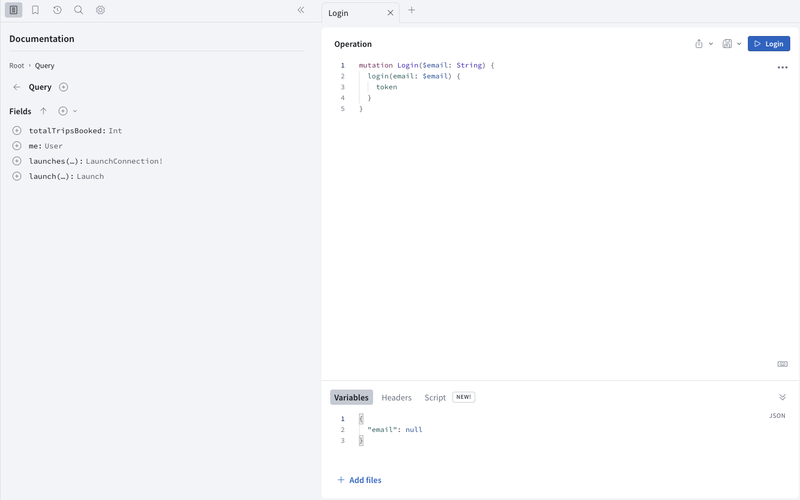Open the search icon in sidebar
The width and height of the screenshot is (800, 500).
point(79,10)
